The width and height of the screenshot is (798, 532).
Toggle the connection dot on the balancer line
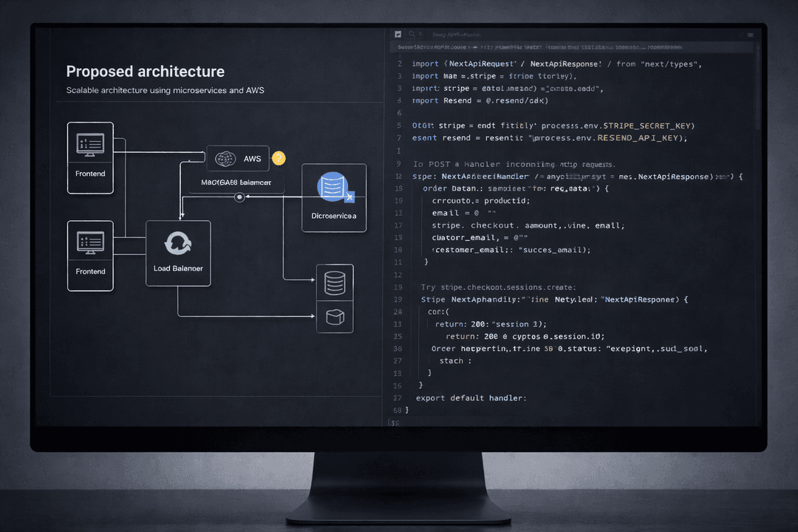[x=239, y=197]
